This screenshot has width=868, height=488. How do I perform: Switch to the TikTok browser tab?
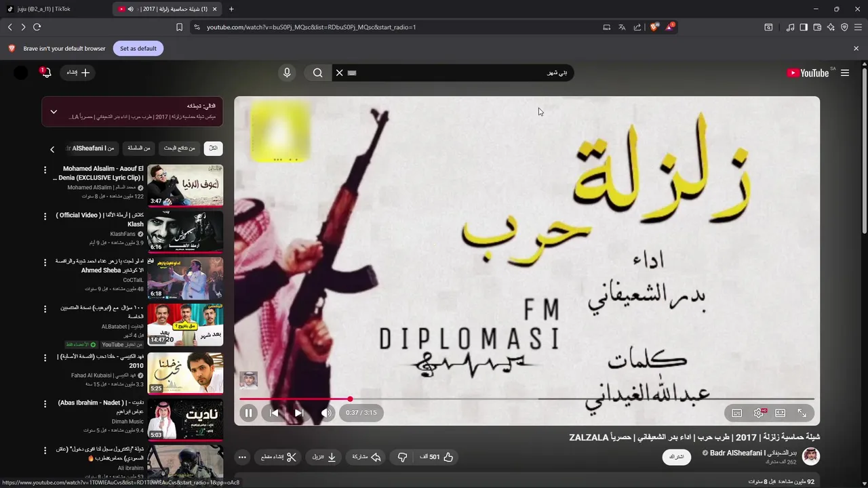point(56,9)
